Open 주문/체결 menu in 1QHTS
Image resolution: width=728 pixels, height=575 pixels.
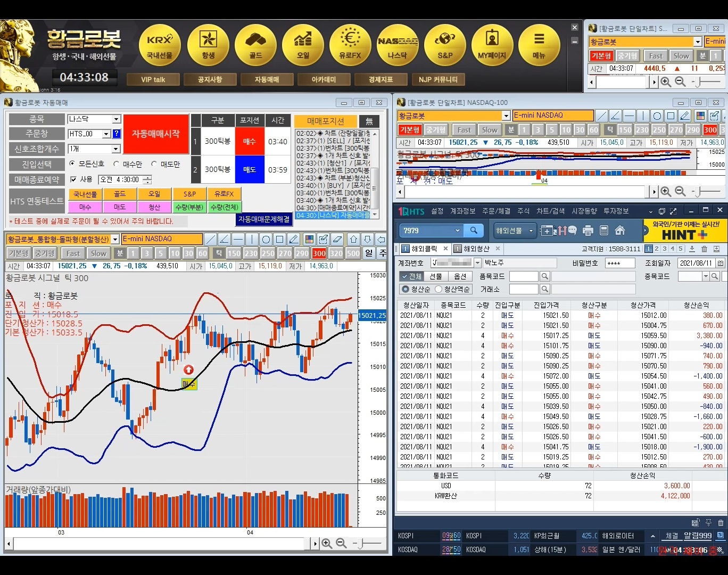496,211
